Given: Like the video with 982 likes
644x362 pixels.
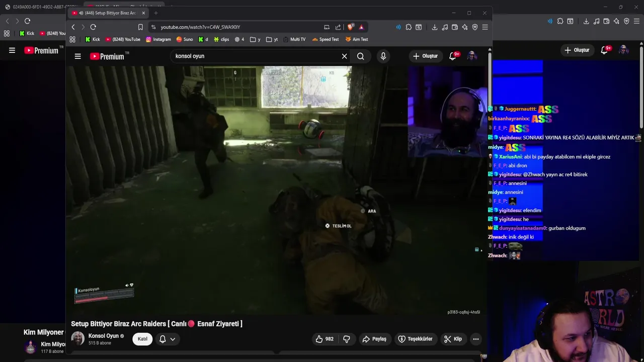Looking at the screenshot, I should (x=325, y=339).
